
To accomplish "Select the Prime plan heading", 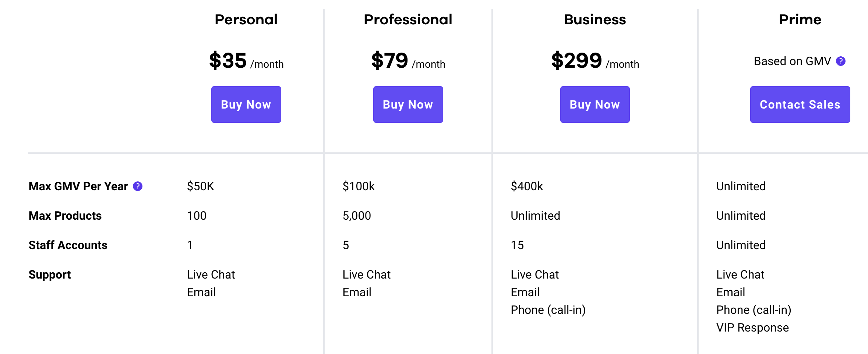I will coord(800,20).
